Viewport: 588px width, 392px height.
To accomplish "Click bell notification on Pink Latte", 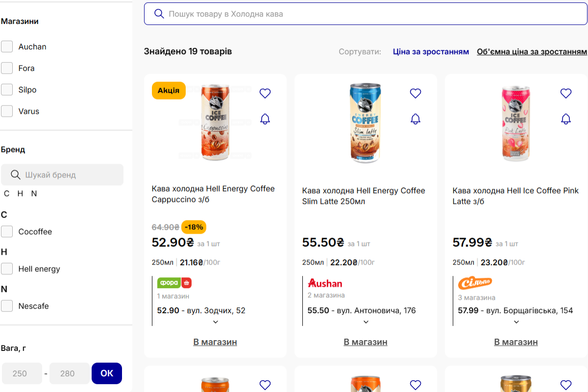I will tap(566, 119).
